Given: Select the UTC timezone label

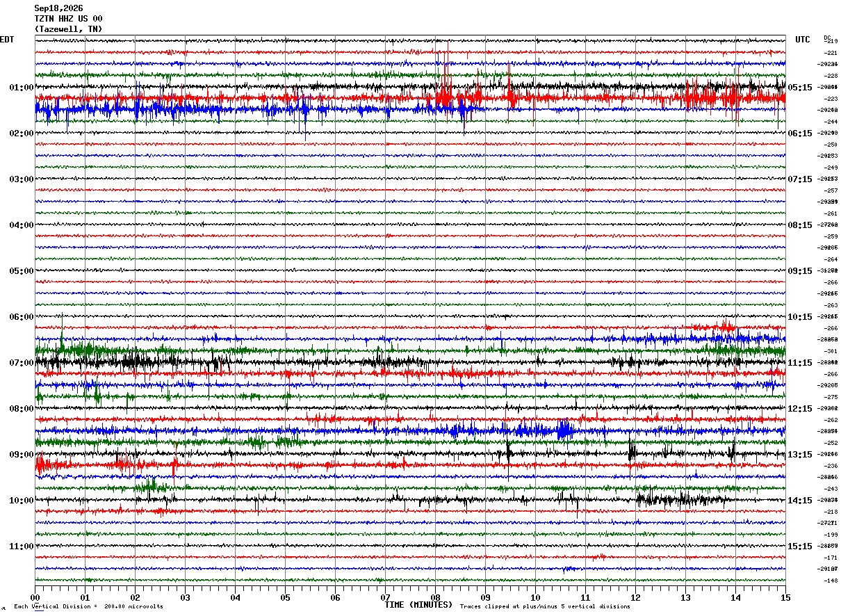Looking at the screenshot, I should [803, 40].
